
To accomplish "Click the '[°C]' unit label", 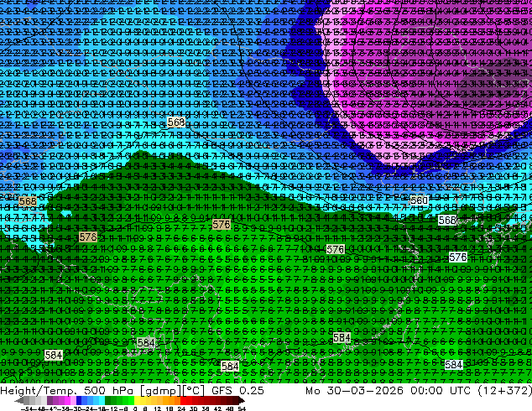I will pyautogui.click(x=193, y=391).
